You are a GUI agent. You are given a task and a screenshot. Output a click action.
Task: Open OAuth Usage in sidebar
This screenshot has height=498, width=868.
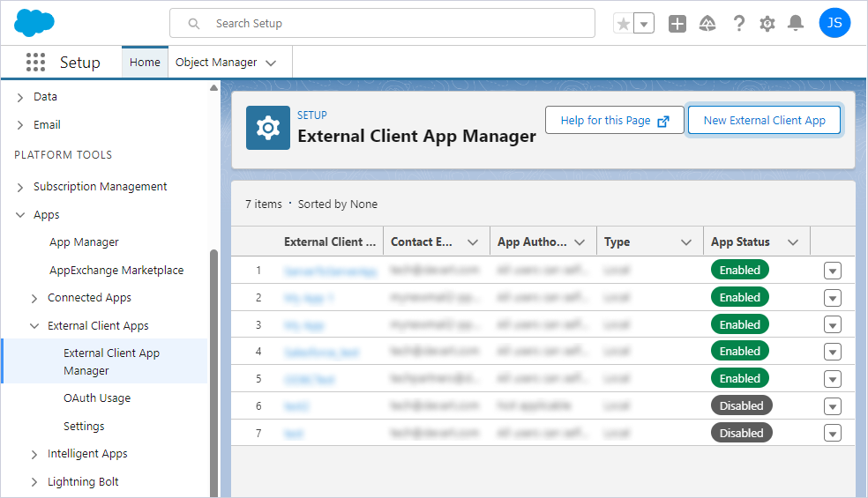[97, 398]
